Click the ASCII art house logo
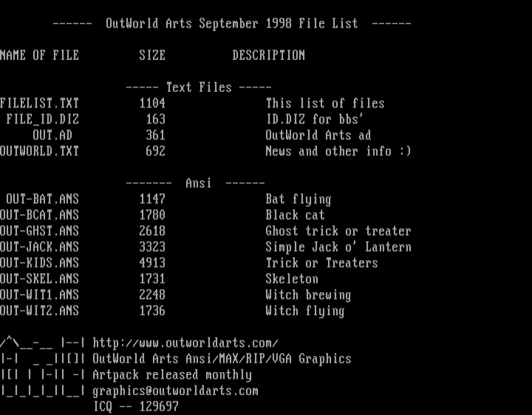The image size is (532, 415). tap(42, 367)
